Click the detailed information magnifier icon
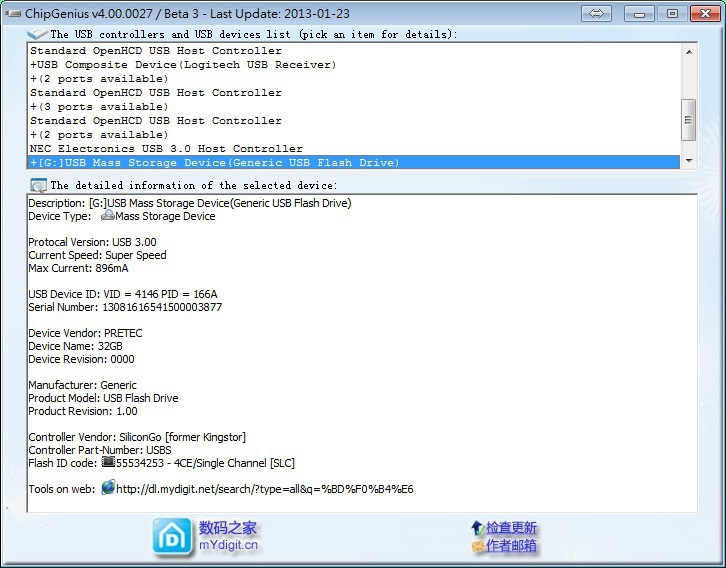Screen dimensions: 726x568 [38, 185]
